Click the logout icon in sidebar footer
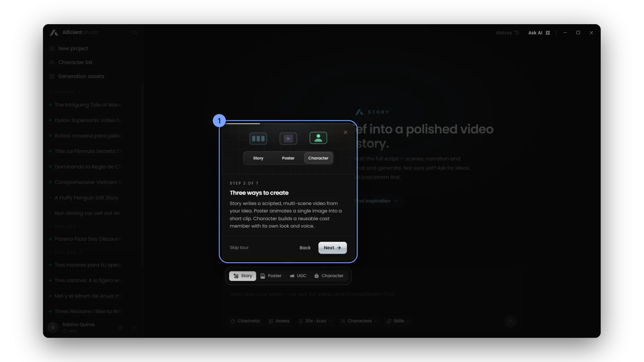The width and height of the screenshot is (644, 362). 135,327
